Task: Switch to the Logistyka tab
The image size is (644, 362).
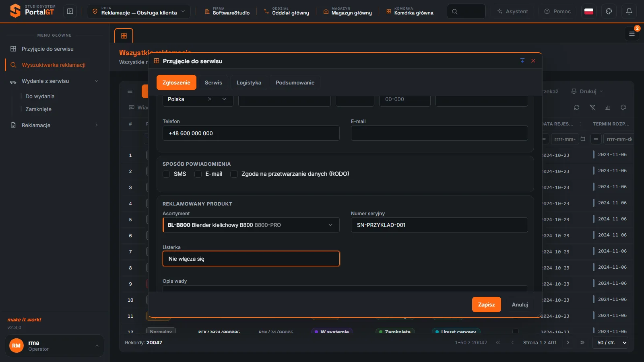Action: coord(249,82)
